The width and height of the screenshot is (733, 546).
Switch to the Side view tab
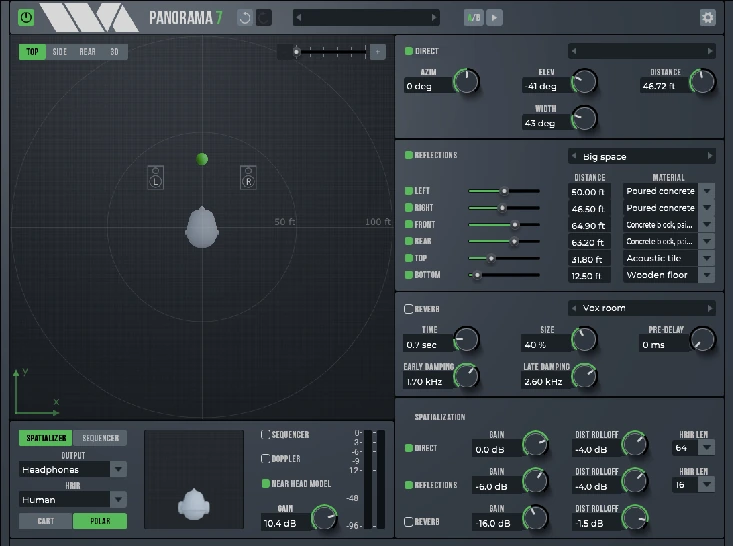59,52
